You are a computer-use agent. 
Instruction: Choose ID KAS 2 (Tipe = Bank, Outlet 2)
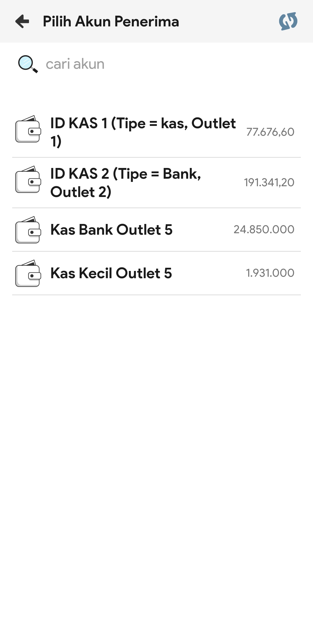tap(126, 182)
